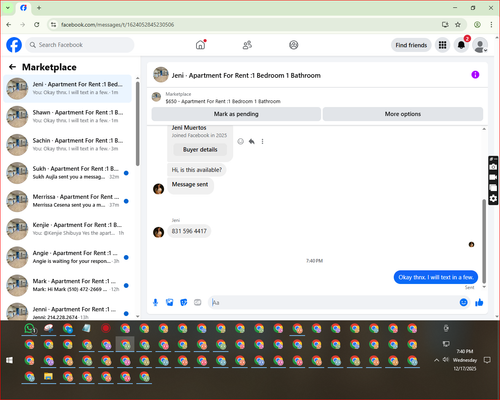This screenshot has width=500, height=400.
Task: Click the reply arrow beside Buyer details
Action: 252,142
